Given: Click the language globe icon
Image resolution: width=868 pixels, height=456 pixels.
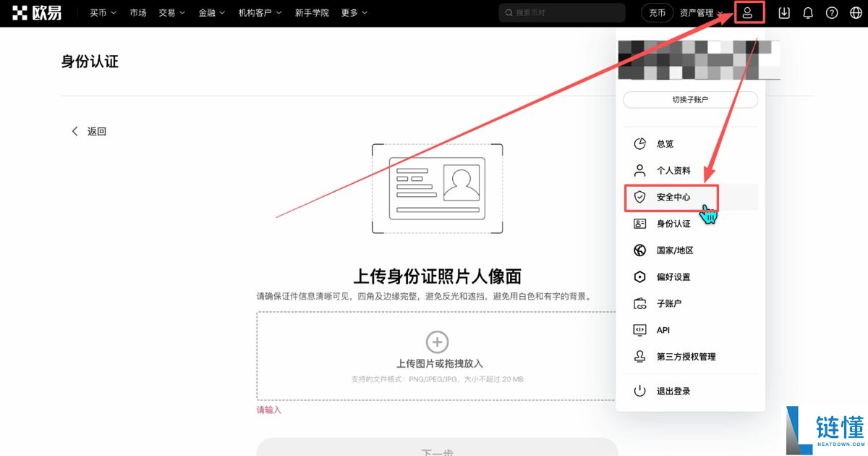Looking at the screenshot, I should coord(855,12).
